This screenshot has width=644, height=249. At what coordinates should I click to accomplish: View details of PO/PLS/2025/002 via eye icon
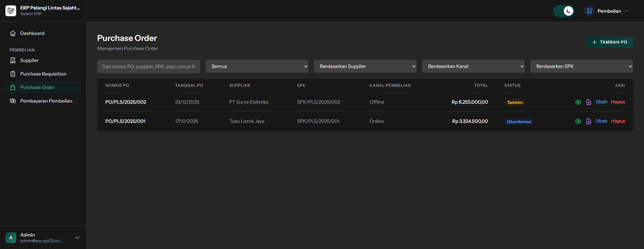point(578,102)
